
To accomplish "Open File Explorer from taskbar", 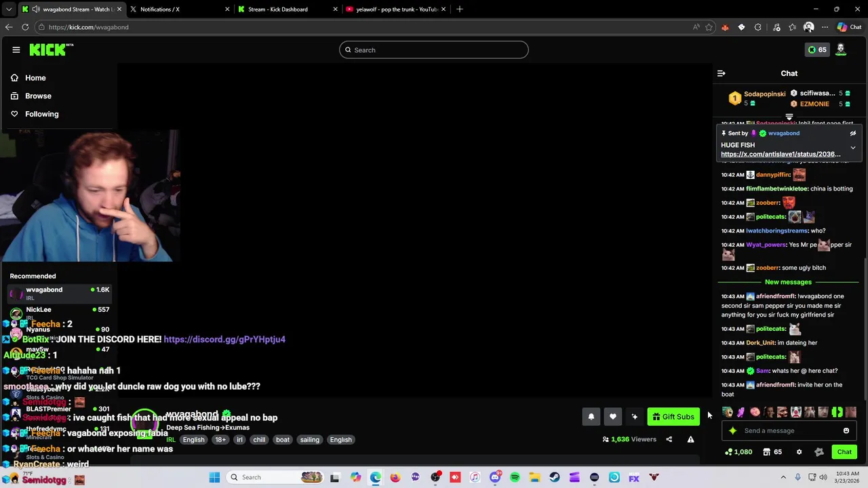I will [534, 477].
